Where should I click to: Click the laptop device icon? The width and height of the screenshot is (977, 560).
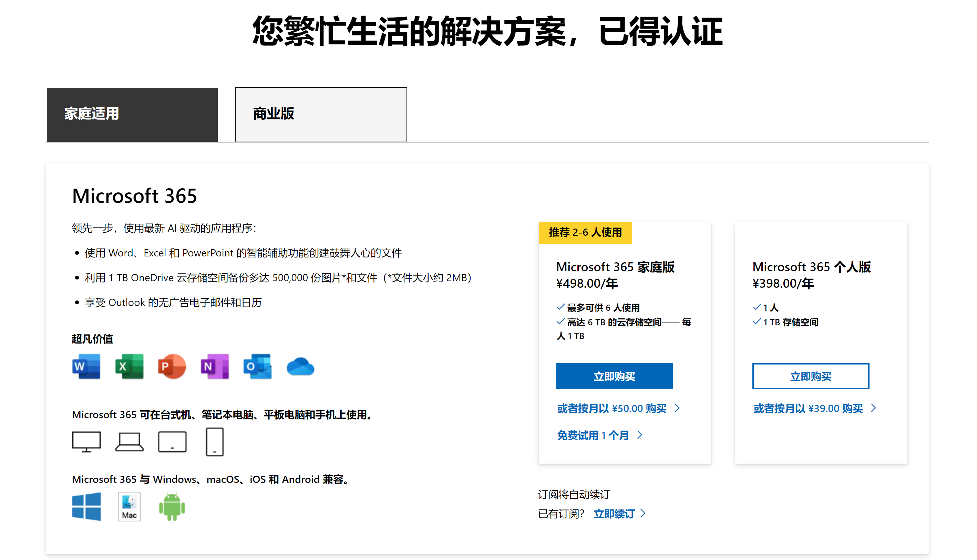[129, 442]
